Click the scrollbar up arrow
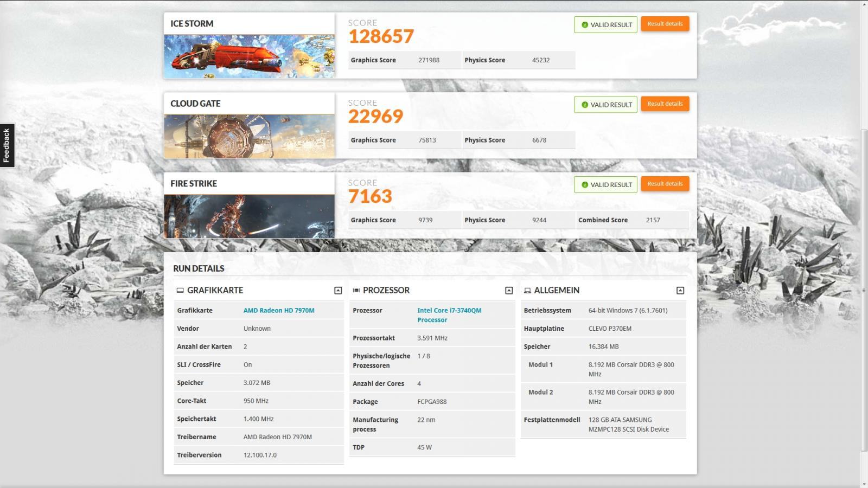 (x=864, y=4)
